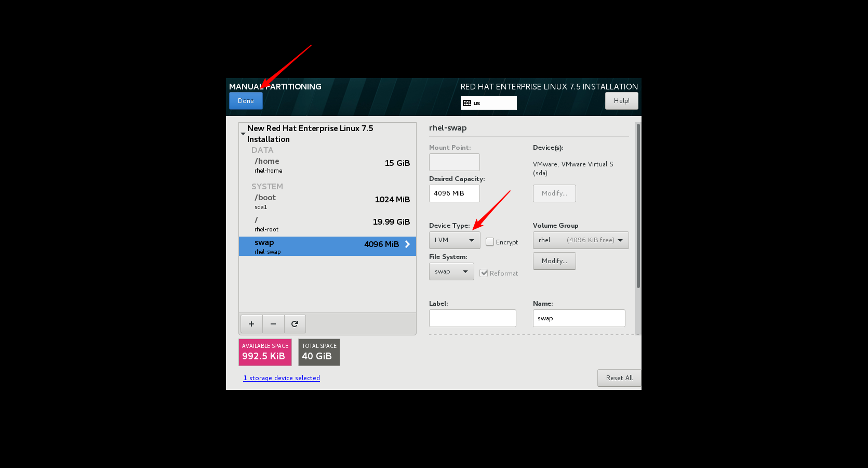Image resolution: width=868 pixels, height=468 pixels.
Task: Click the Mount Point input field
Action: pos(455,162)
